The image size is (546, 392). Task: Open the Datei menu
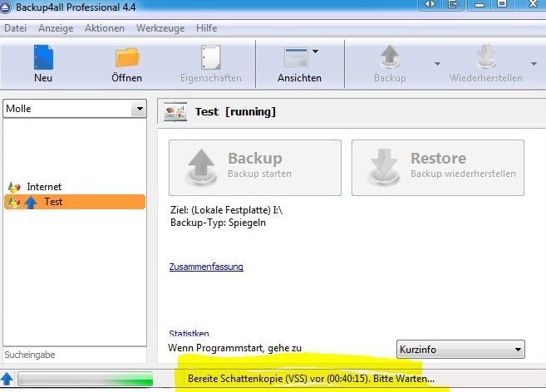click(x=15, y=28)
